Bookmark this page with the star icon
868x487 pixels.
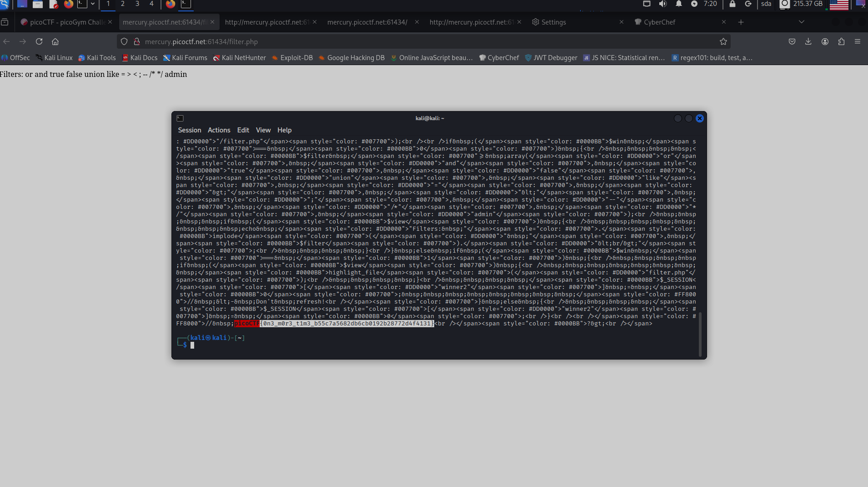pyautogui.click(x=723, y=41)
